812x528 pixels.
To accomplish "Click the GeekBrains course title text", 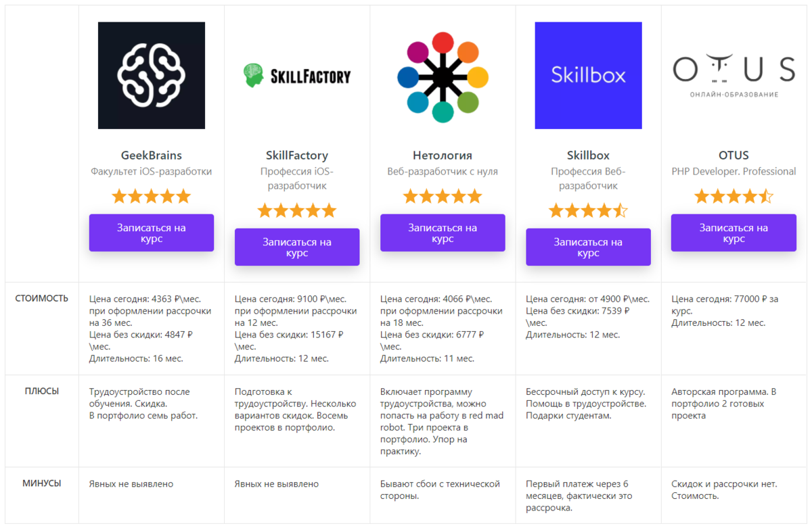I will 151,155.
